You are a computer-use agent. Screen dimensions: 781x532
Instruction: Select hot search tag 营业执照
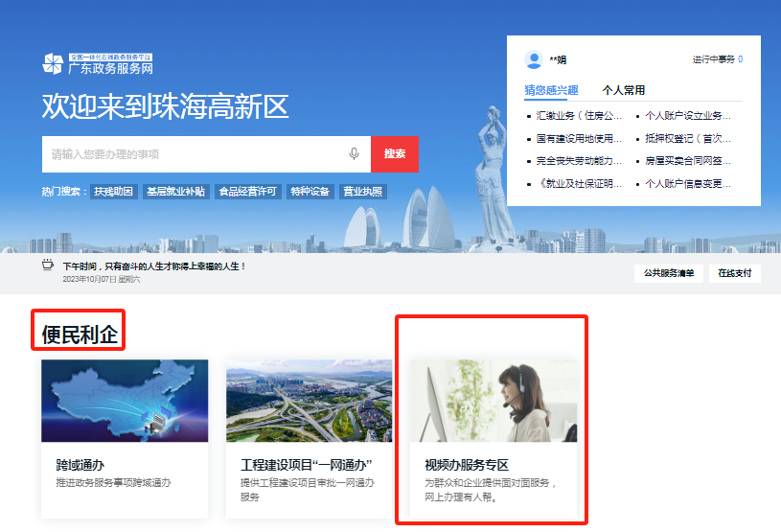point(362,192)
